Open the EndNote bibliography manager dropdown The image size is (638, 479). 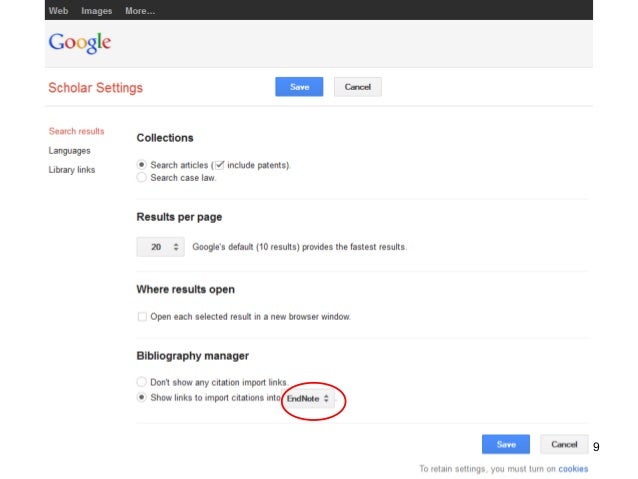coord(308,398)
